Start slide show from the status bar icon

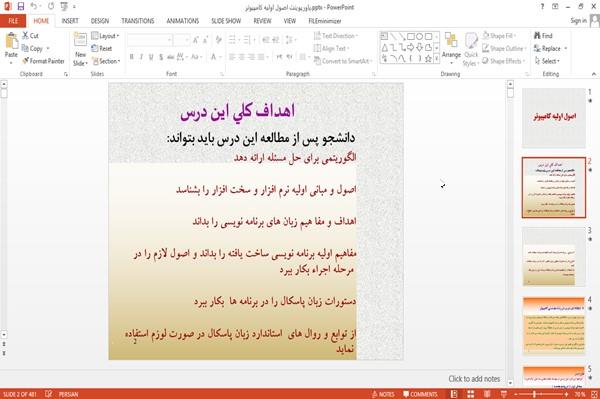[504, 394]
